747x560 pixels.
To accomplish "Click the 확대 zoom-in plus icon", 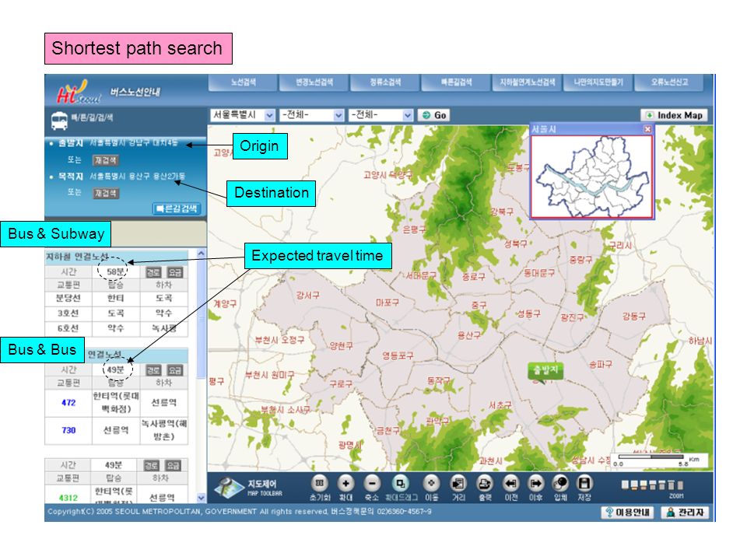I will click(345, 484).
